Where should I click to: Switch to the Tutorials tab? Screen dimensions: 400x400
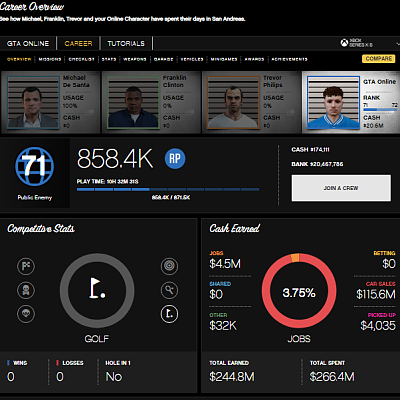(126, 43)
